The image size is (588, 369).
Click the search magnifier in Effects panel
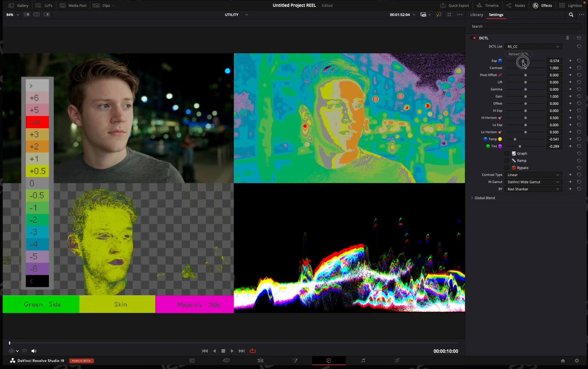tap(571, 15)
